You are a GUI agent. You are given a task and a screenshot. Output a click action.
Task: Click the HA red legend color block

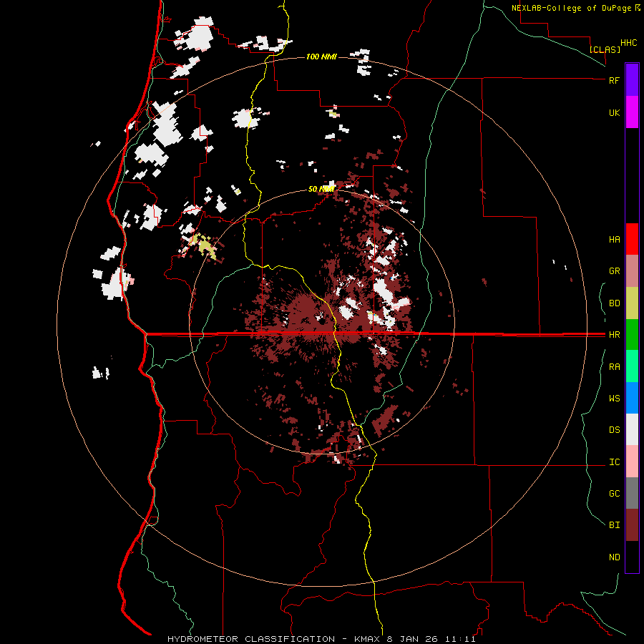point(632,239)
